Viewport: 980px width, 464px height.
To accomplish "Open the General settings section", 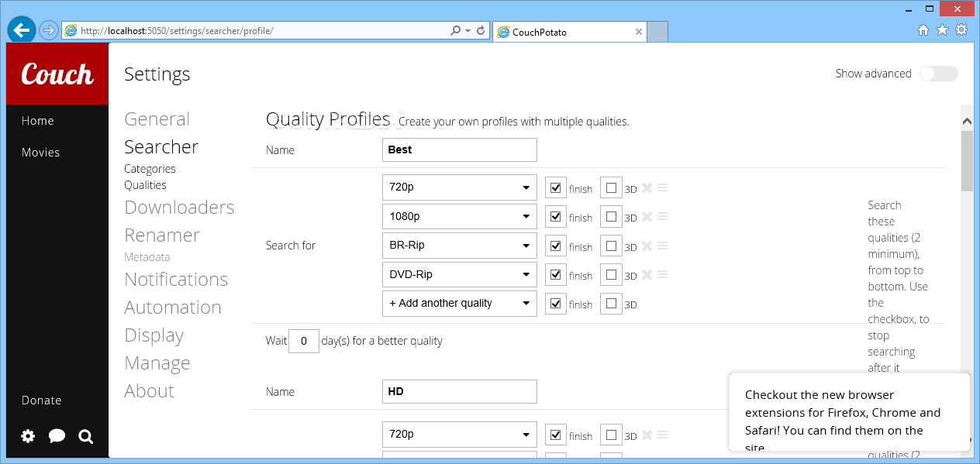I will pos(157,119).
